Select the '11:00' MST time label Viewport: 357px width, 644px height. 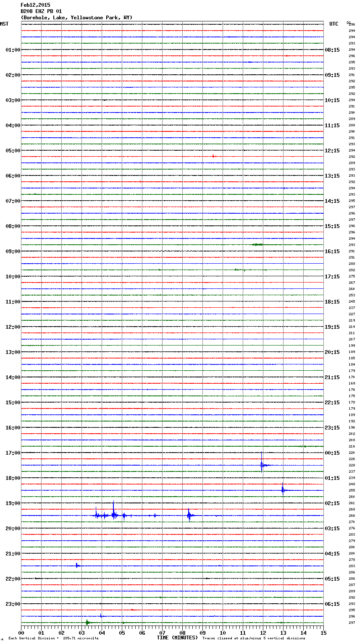pyautogui.click(x=13, y=302)
